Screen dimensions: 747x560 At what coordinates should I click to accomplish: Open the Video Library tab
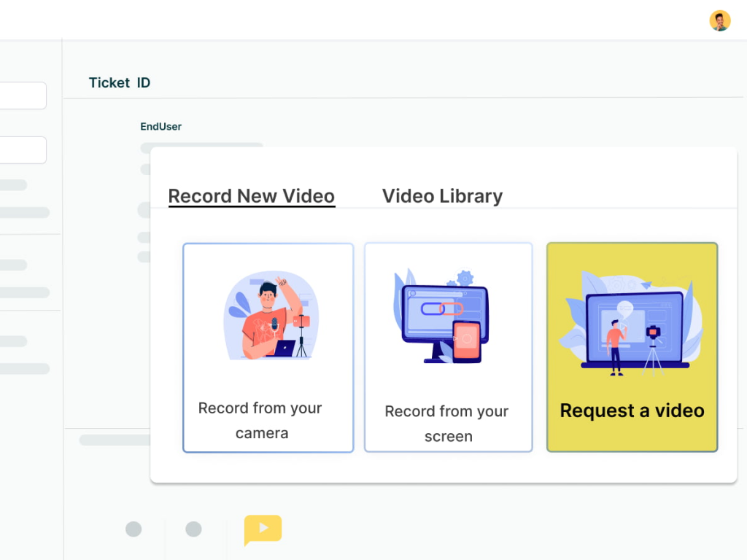(x=442, y=196)
